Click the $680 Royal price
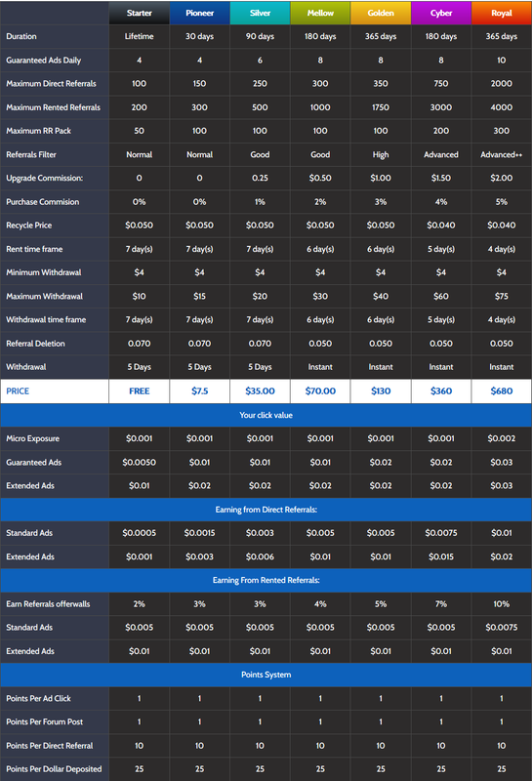The height and width of the screenshot is (781, 532). tap(502, 391)
